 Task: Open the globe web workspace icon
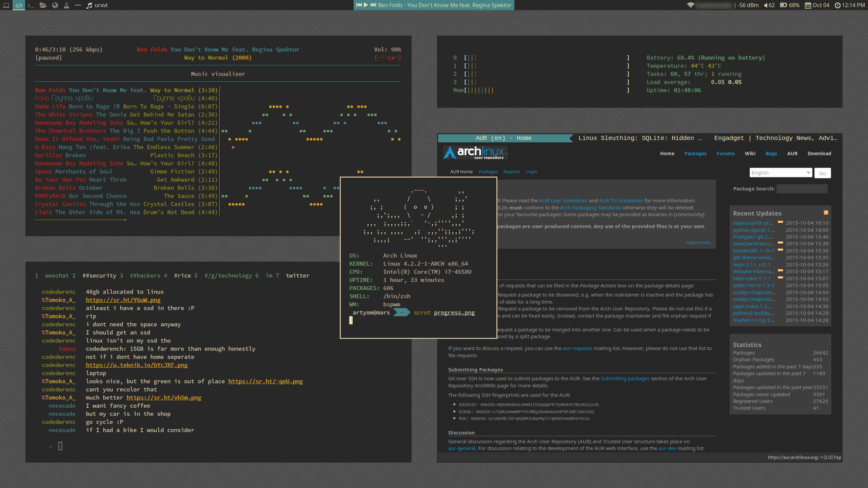55,5
